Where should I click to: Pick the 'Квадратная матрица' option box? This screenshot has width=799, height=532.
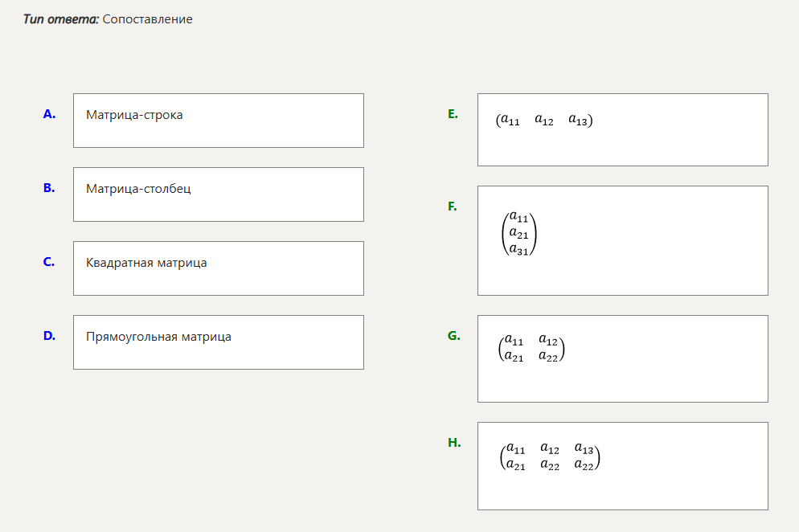(218, 268)
